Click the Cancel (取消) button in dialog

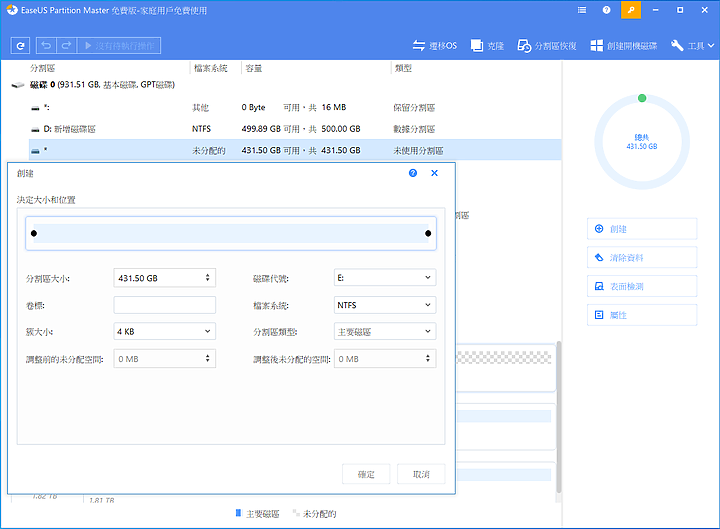421,474
